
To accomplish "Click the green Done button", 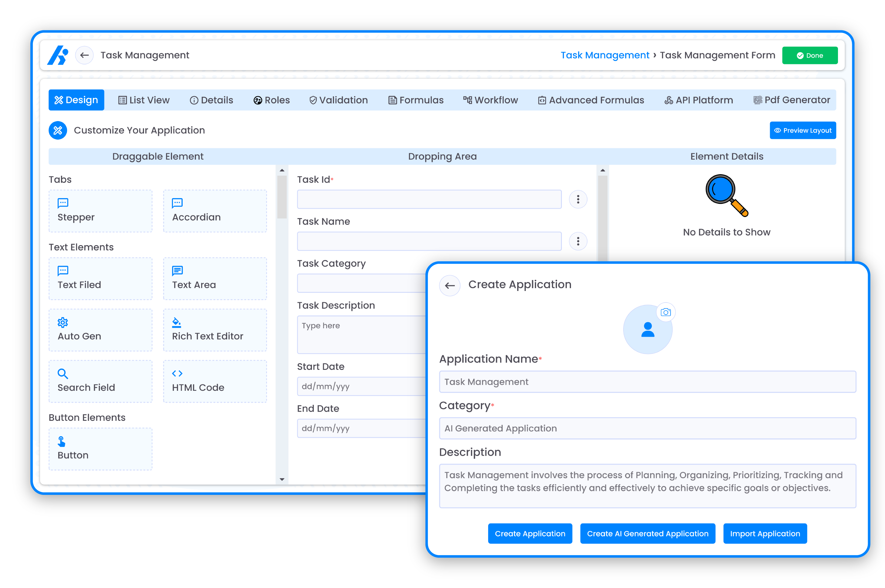I will click(810, 56).
